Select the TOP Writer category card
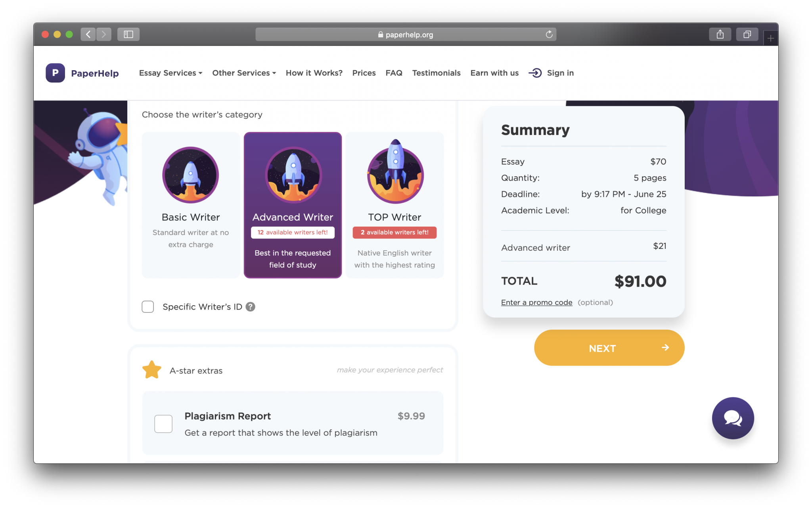The width and height of the screenshot is (812, 508). [395, 205]
